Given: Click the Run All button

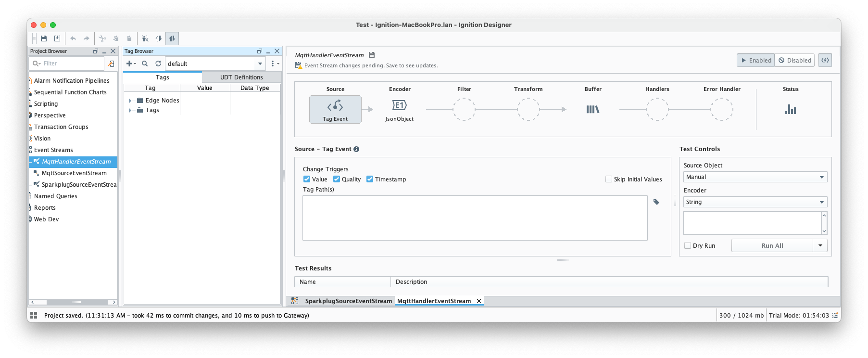Looking at the screenshot, I should (x=772, y=245).
